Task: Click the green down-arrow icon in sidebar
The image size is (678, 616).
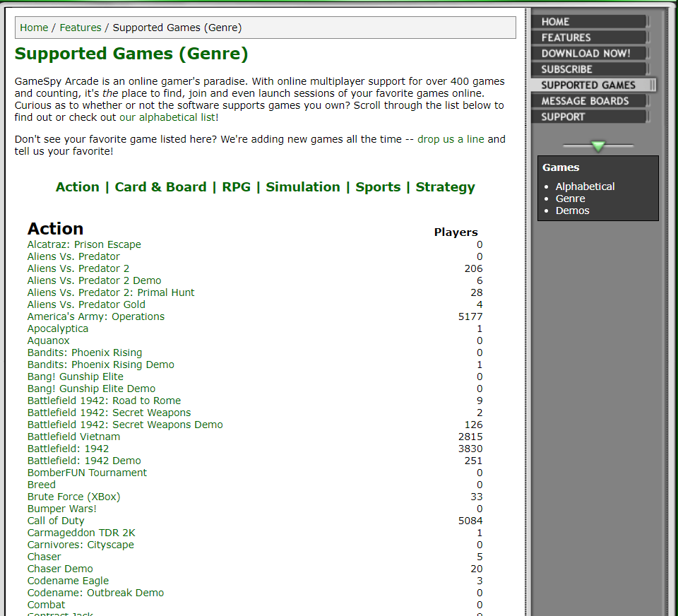Action: click(x=598, y=146)
